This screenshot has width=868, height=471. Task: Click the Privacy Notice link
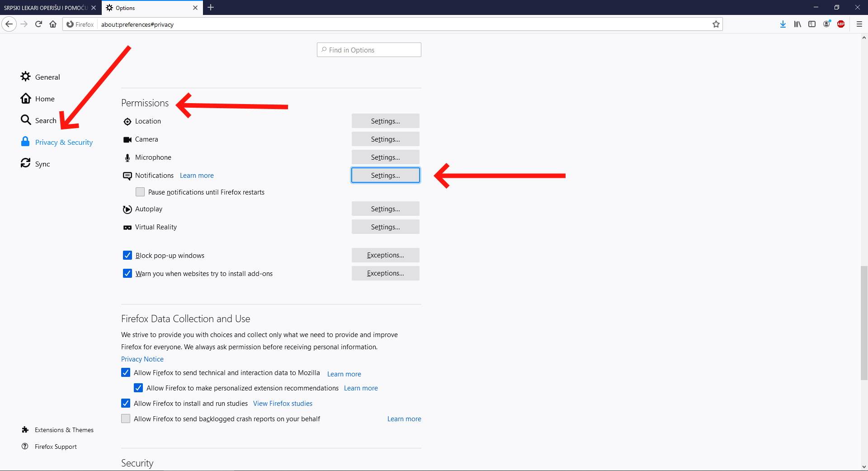click(142, 359)
